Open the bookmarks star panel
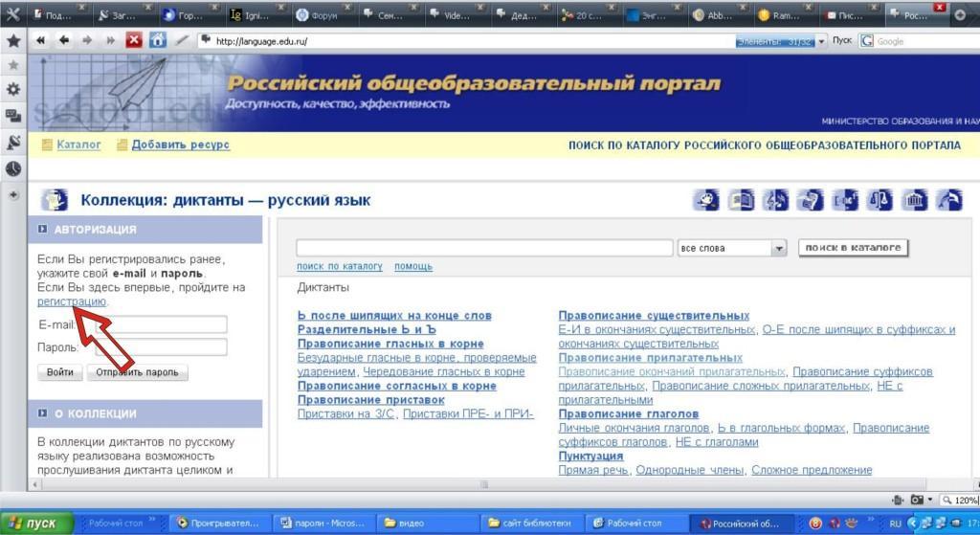This screenshot has height=535, width=980. point(13,41)
